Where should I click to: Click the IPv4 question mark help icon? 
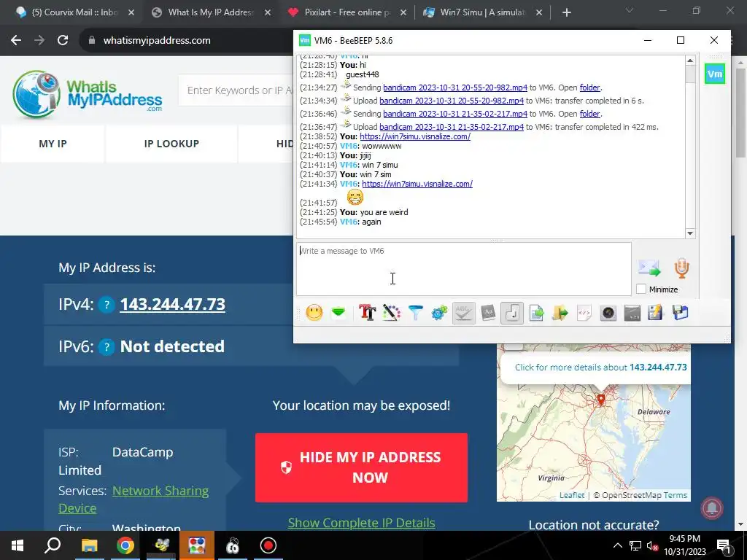pyautogui.click(x=107, y=305)
